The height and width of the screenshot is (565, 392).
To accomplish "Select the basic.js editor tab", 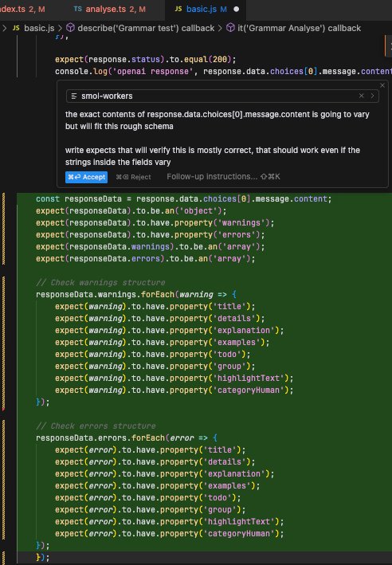I will 206,9.
